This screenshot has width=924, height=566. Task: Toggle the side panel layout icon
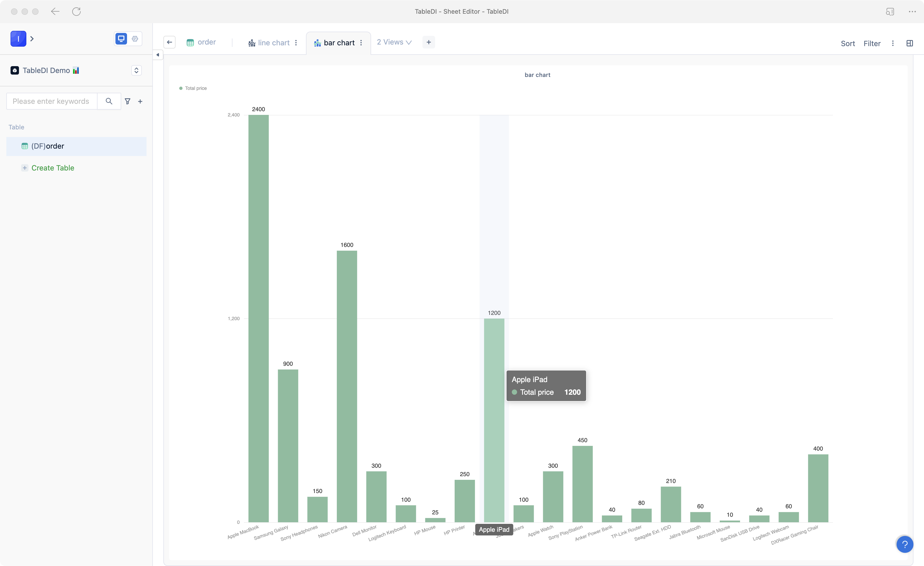point(910,43)
